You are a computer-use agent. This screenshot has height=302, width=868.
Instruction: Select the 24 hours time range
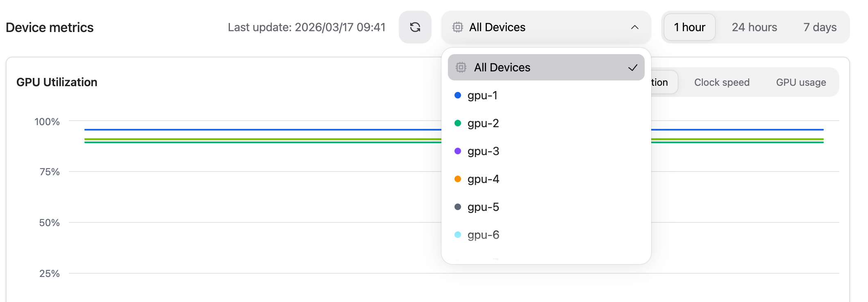[754, 27]
